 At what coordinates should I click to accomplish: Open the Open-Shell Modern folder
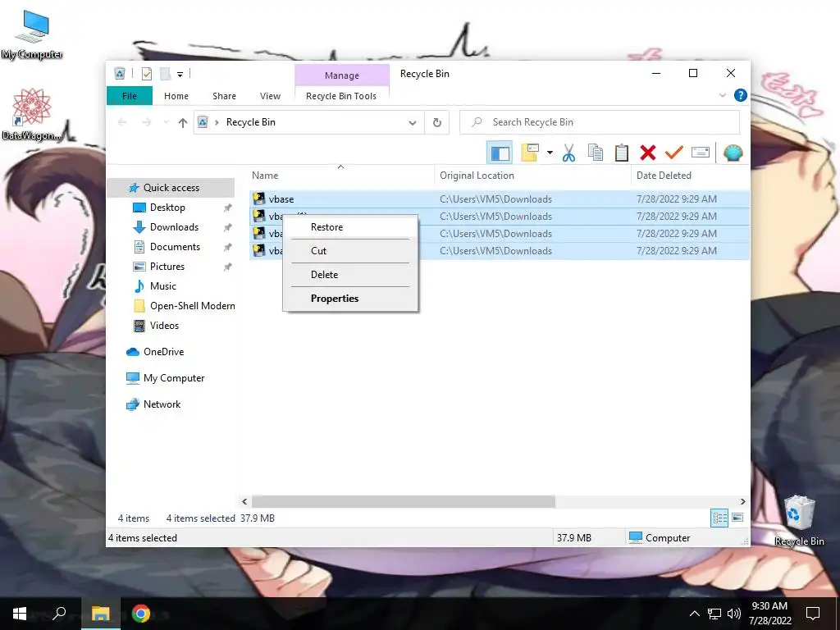(x=192, y=306)
